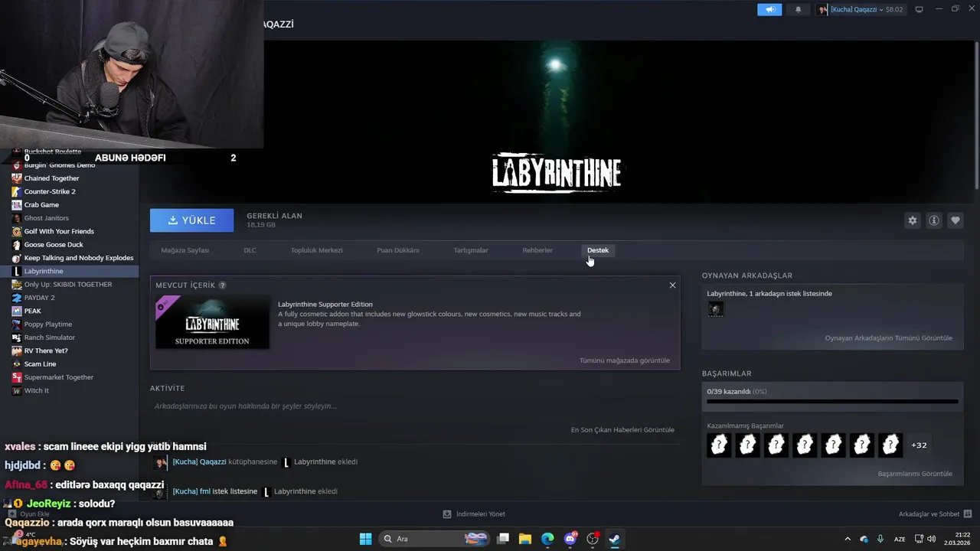Open the Puan Dükkânı tab
Screen dimensions: 980x551
coord(397,250)
